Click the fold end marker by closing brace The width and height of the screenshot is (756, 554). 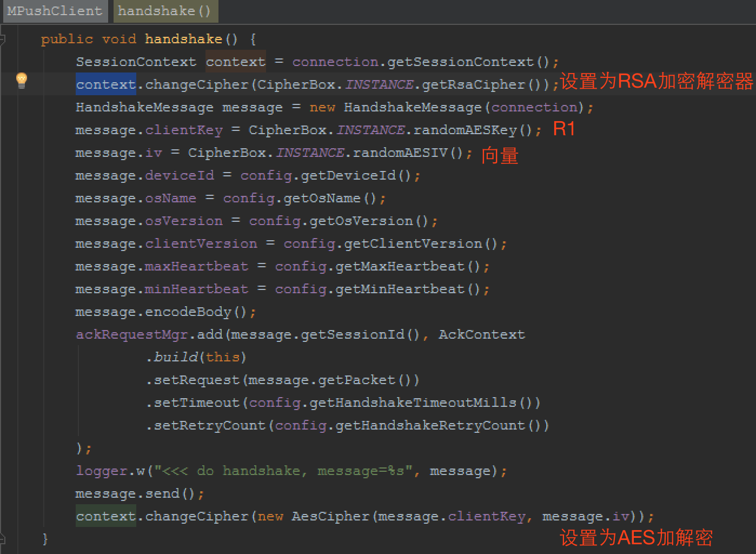tap(3, 539)
